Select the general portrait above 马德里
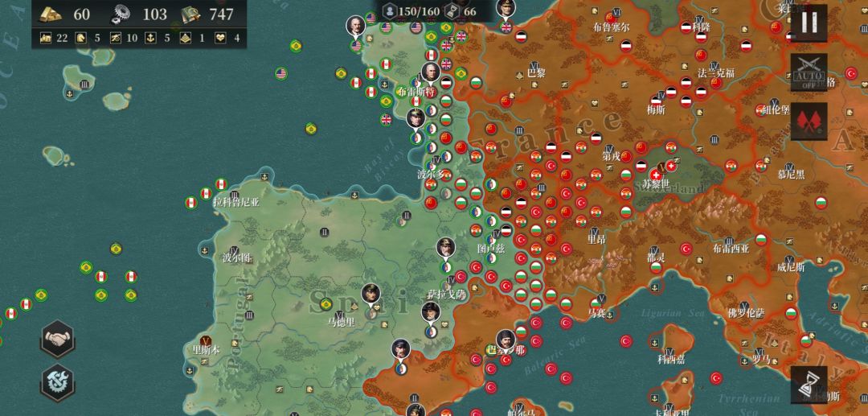868x416 pixels. click(x=371, y=294)
